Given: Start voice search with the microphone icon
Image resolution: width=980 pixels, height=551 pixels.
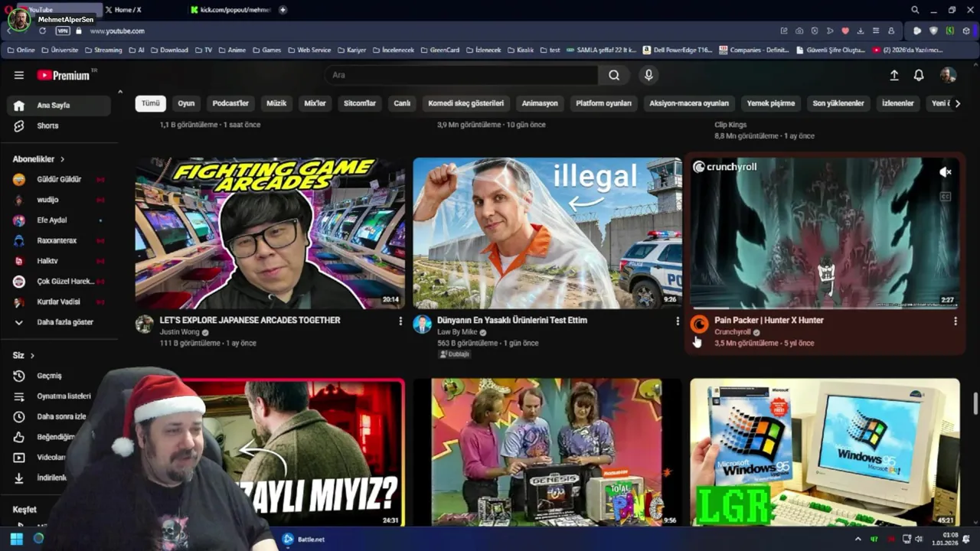Looking at the screenshot, I should [648, 75].
